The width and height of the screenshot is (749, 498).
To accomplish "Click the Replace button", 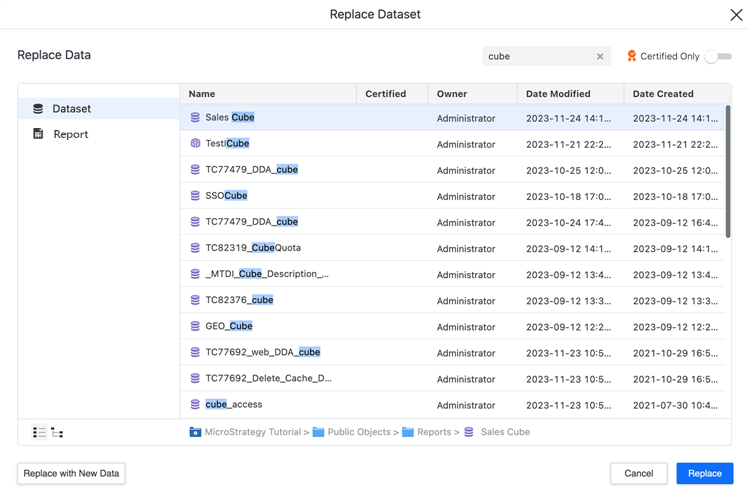I will [704, 473].
